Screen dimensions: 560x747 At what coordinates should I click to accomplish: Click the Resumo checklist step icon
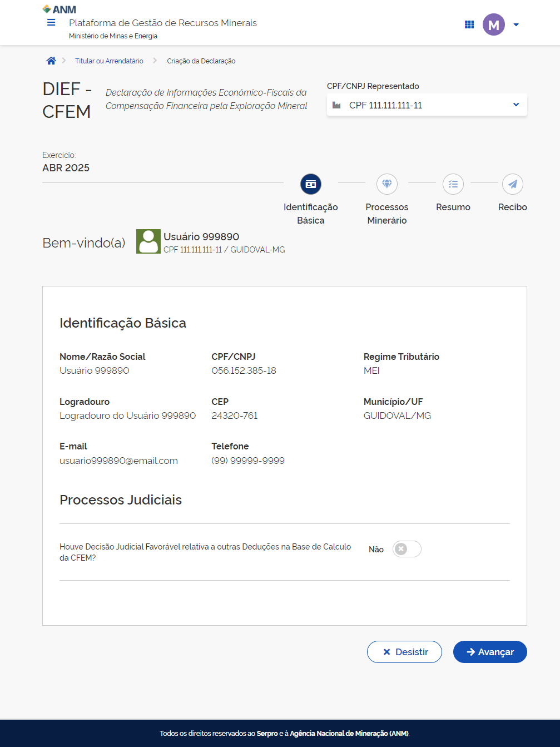click(453, 184)
